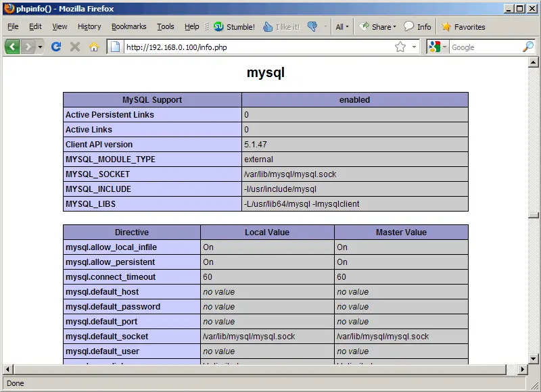Click the Local Value column header

[267, 232]
